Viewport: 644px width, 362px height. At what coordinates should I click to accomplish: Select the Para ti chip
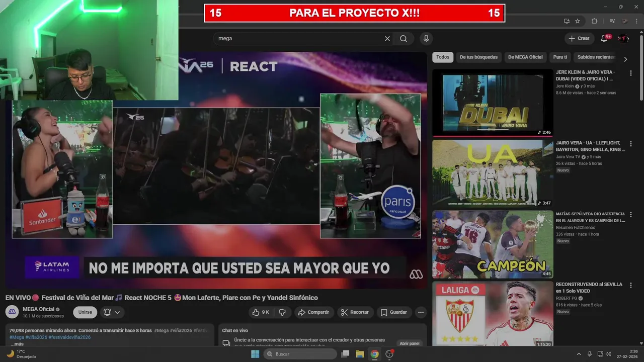click(x=560, y=57)
